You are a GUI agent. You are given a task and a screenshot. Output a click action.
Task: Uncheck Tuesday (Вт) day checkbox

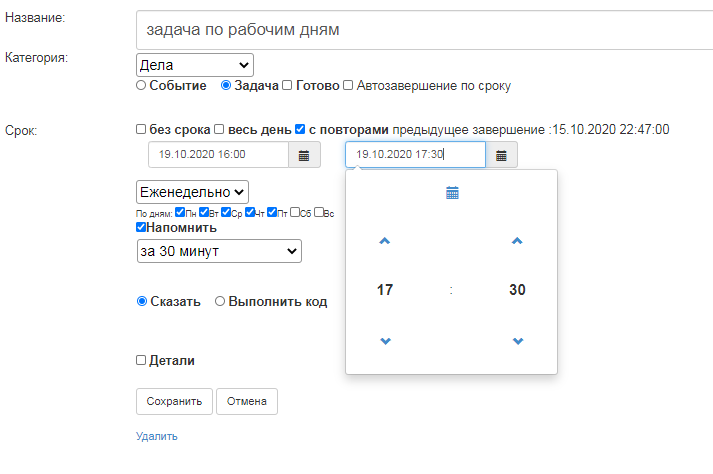tap(204, 212)
